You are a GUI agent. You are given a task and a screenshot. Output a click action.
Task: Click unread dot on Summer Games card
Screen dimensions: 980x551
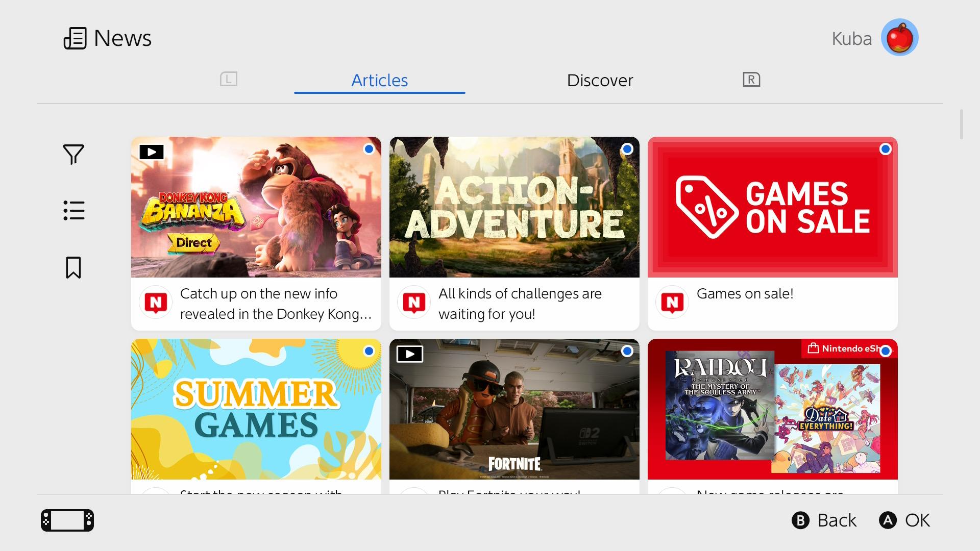pyautogui.click(x=369, y=351)
